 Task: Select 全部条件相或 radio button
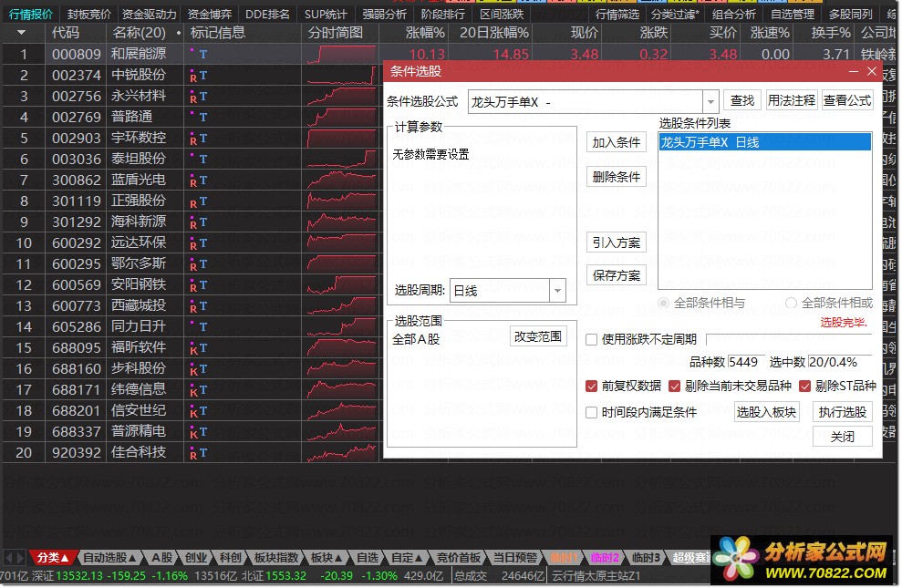(791, 303)
